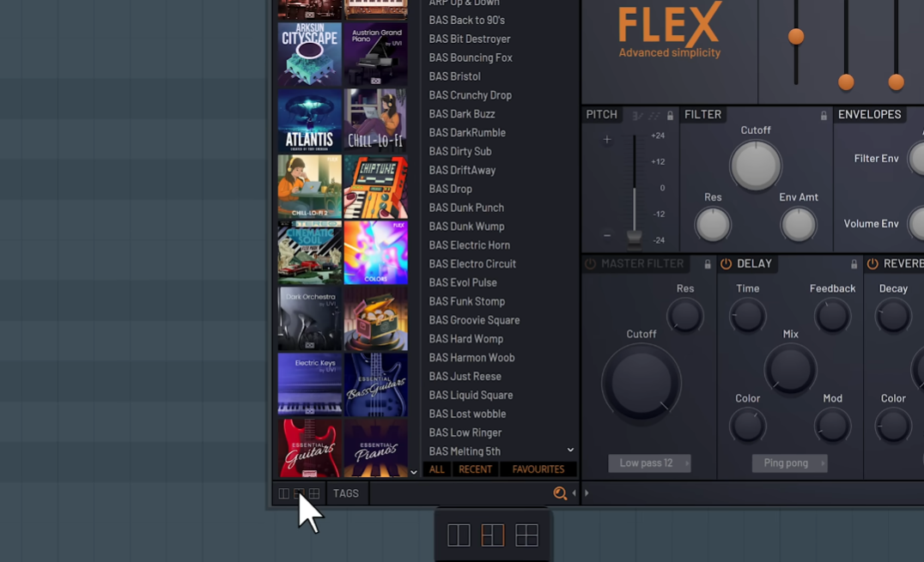Image resolution: width=924 pixels, height=562 pixels.
Task: Toggle the Pitch section lock
Action: (x=670, y=116)
